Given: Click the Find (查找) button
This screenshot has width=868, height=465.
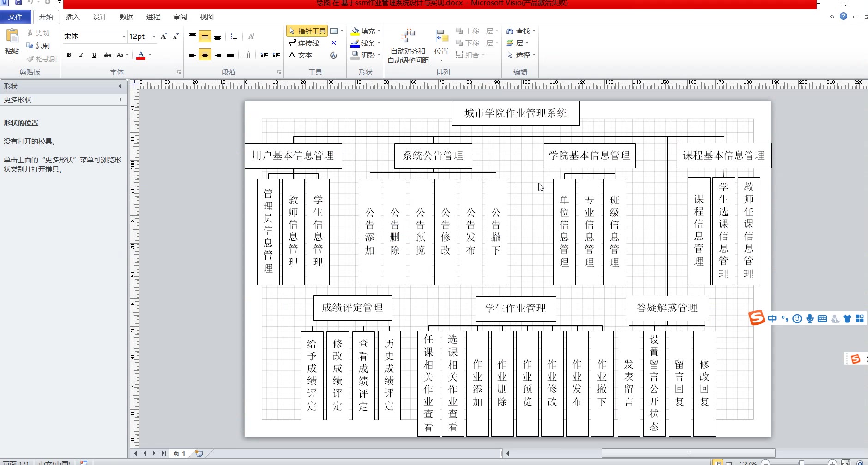Looking at the screenshot, I should [519, 31].
